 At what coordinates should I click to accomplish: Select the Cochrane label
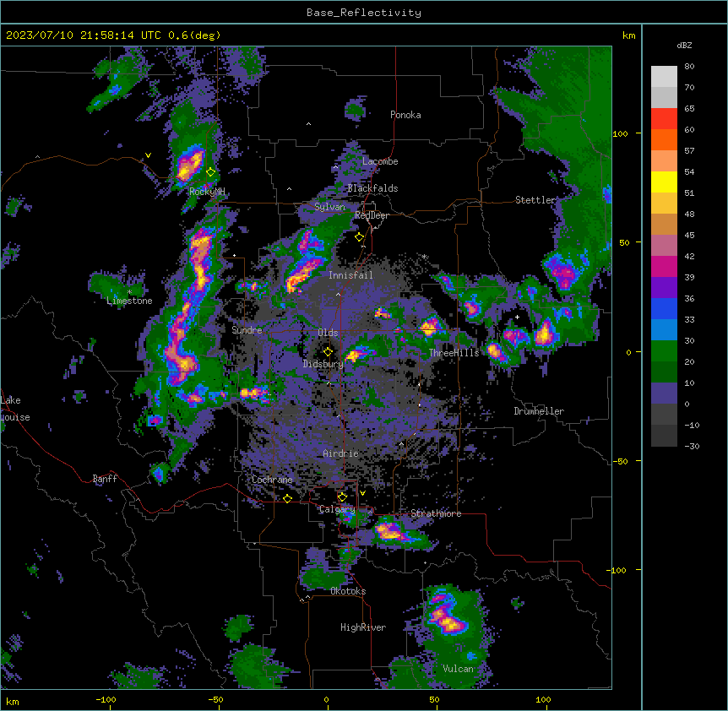click(272, 480)
